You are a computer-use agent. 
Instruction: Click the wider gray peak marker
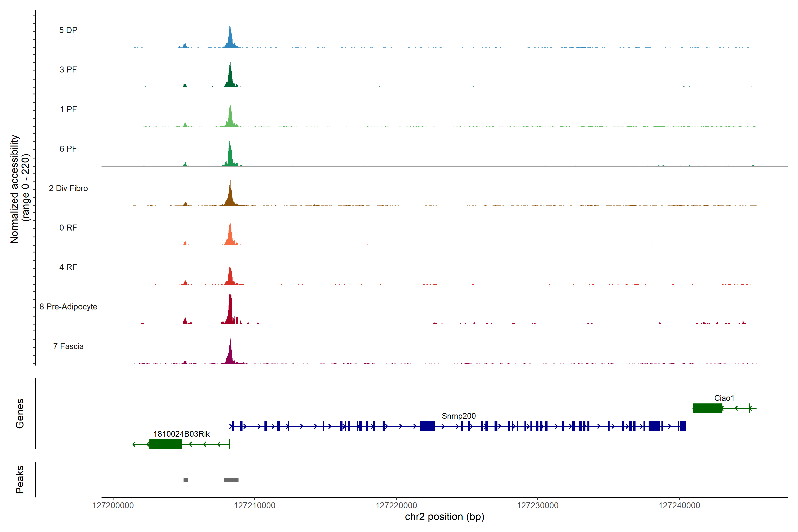point(231,480)
